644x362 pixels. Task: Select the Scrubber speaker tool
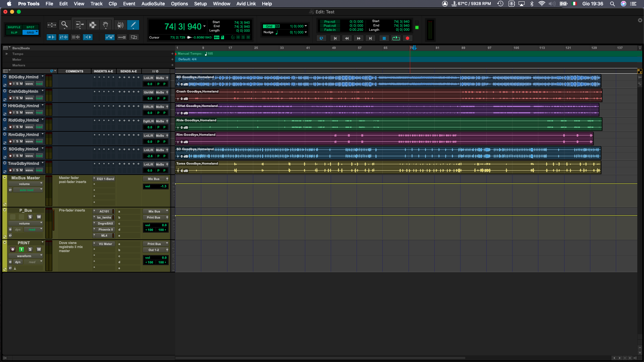point(120,25)
